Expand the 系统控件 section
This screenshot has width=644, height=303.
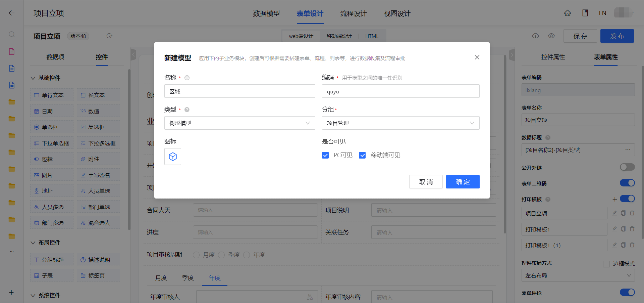pyautogui.click(x=33, y=295)
